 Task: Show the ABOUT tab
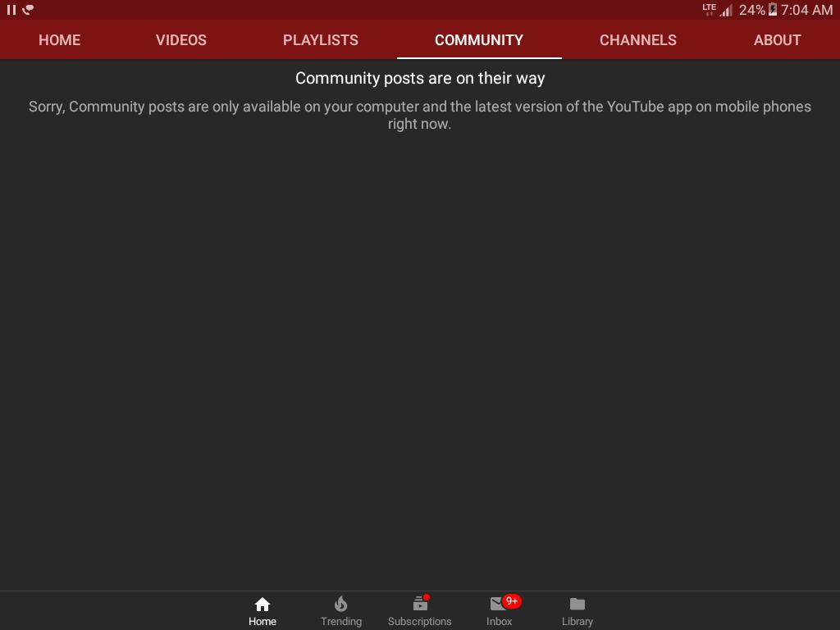(778, 39)
